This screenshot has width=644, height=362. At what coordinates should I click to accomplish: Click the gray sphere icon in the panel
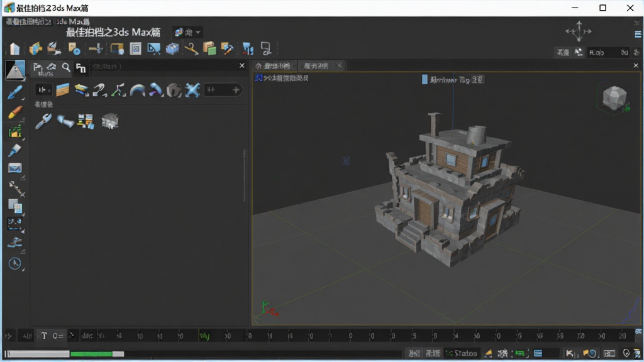pyautogui.click(x=174, y=90)
